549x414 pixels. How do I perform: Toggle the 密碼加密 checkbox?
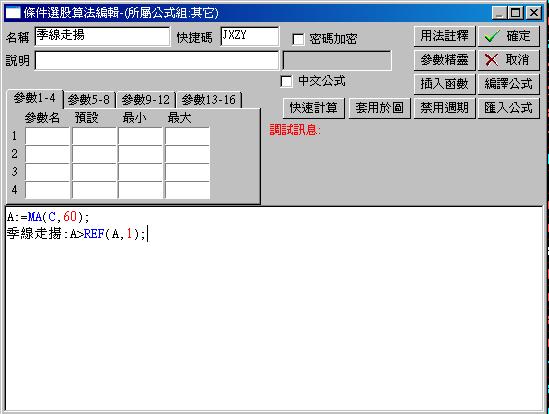click(x=298, y=39)
